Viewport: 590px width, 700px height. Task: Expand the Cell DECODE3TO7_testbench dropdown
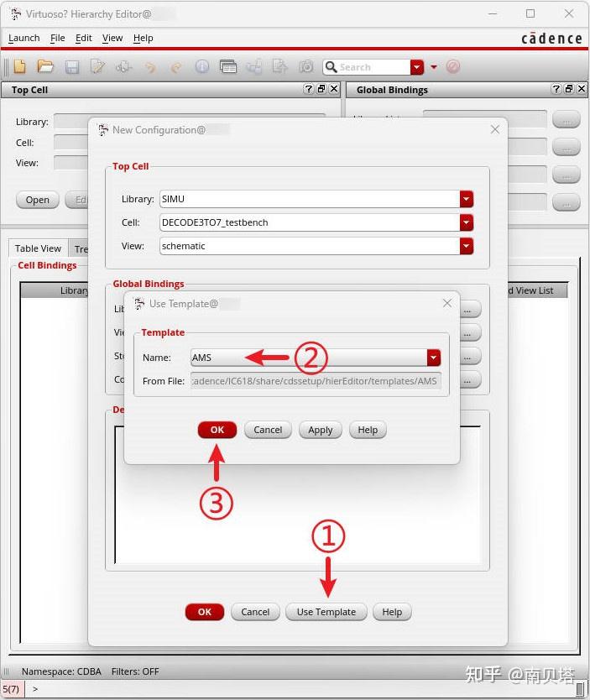point(467,222)
